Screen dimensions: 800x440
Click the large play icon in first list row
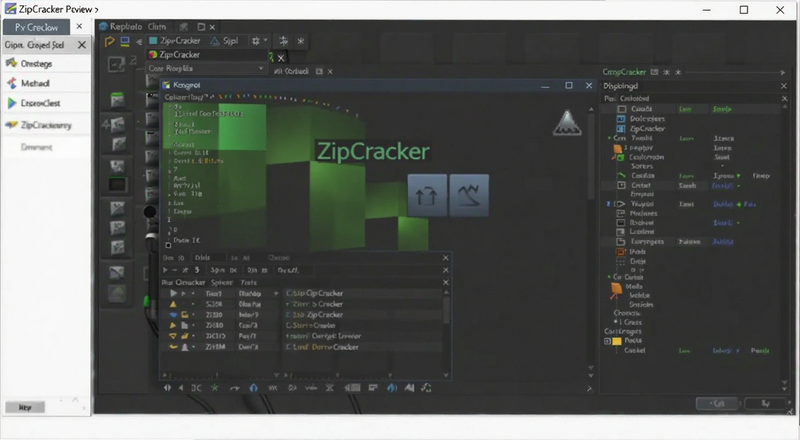(x=173, y=294)
